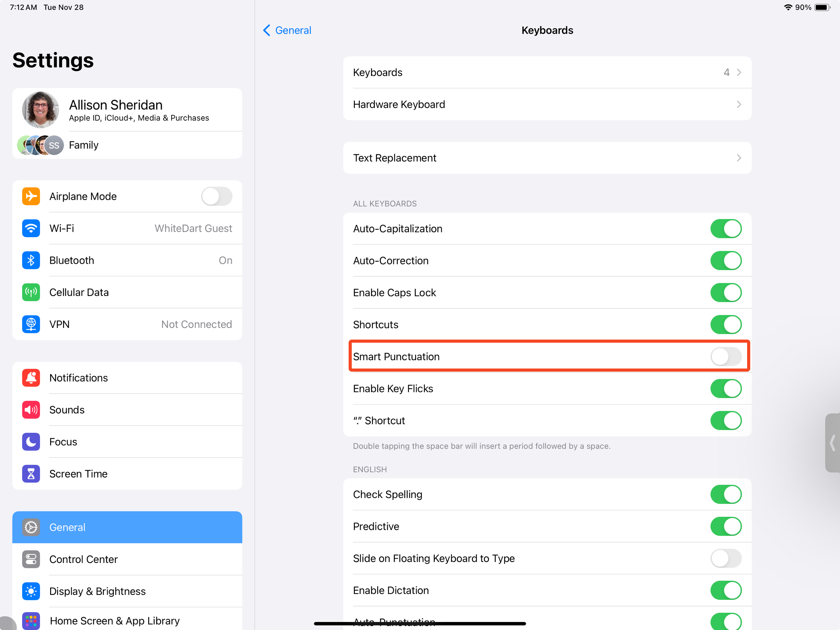
Task: Go back to General
Action: pos(287,30)
